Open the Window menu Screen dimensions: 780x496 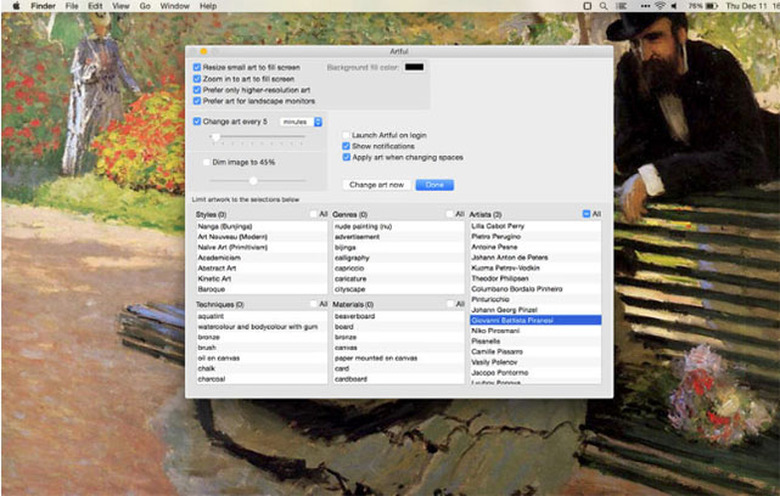(x=175, y=6)
